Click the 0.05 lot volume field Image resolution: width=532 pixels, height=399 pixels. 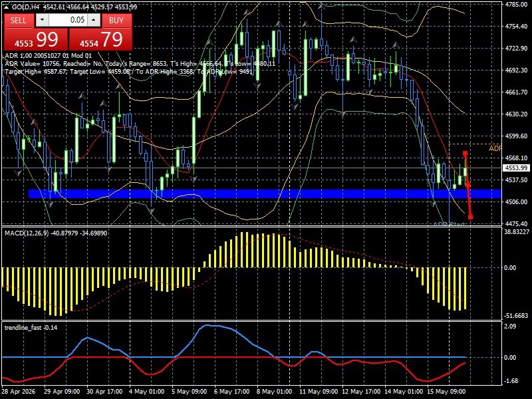[x=68, y=20]
